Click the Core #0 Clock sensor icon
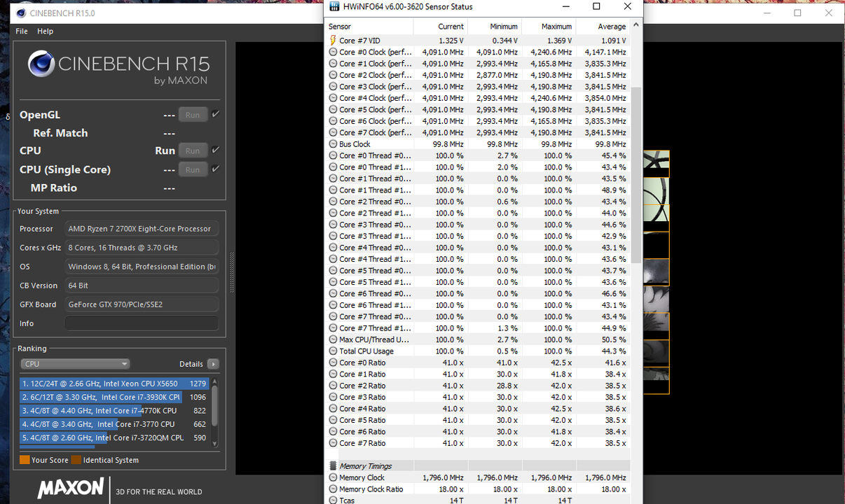The image size is (845, 504). coord(333,52)
